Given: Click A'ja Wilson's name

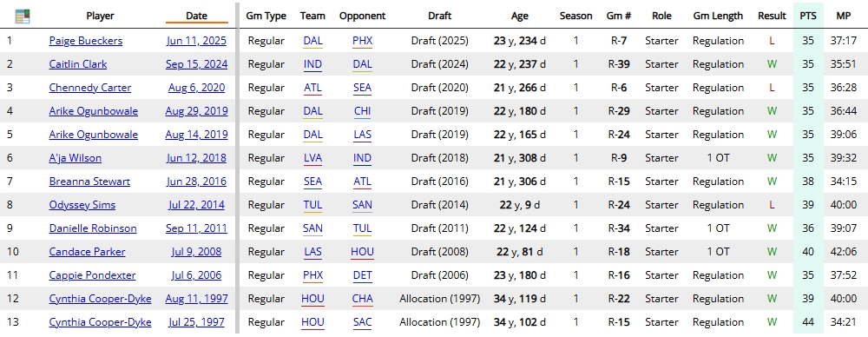Looking at the screenshot, I should click(76, 158).
